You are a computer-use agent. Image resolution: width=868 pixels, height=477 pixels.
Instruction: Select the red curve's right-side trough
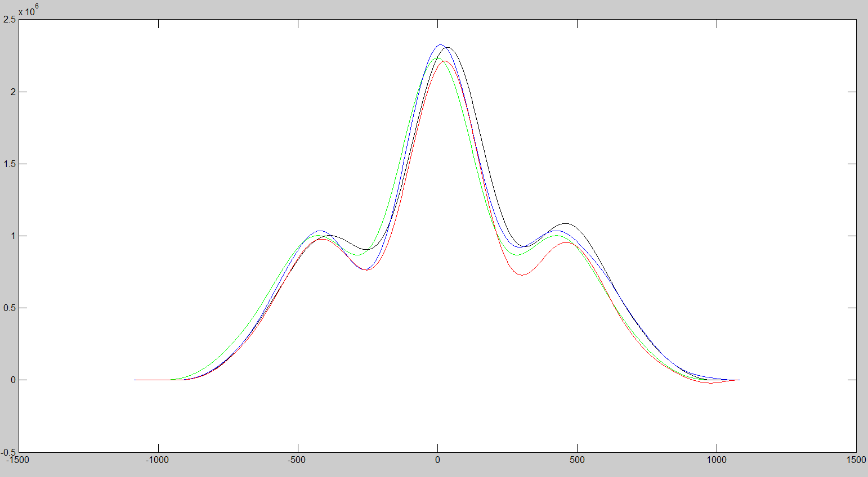point(522,275)
